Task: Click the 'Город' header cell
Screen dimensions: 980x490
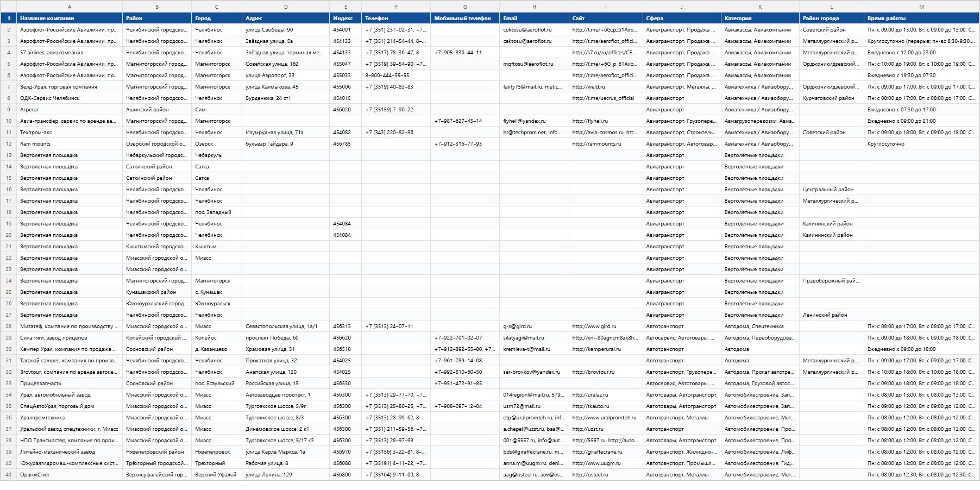Action: 217,18
